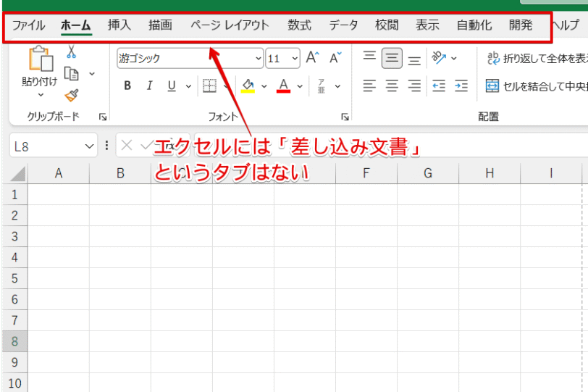Align text left
This screenshot has width=588, height=392.
369,86
